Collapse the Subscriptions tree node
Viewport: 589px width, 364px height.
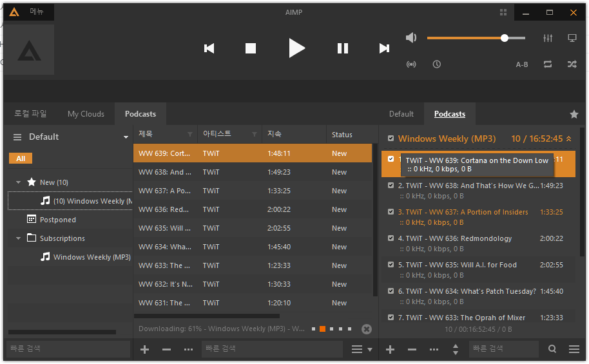click(x=18, y=238)
